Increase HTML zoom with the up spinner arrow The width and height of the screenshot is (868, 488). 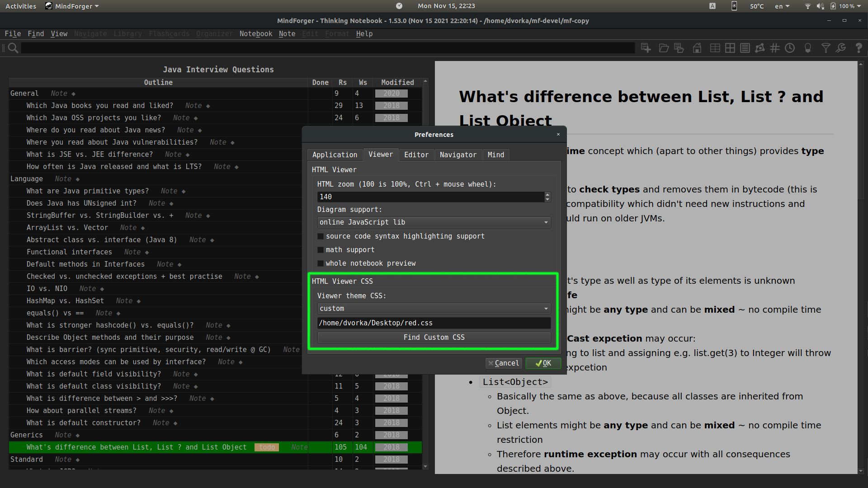(x=547, y=194)
